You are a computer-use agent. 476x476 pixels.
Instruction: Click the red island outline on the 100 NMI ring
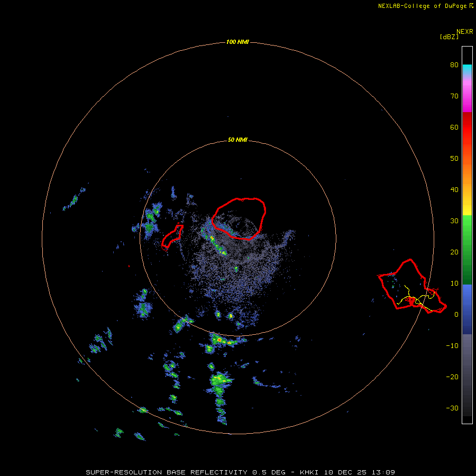tap(412, 286)
